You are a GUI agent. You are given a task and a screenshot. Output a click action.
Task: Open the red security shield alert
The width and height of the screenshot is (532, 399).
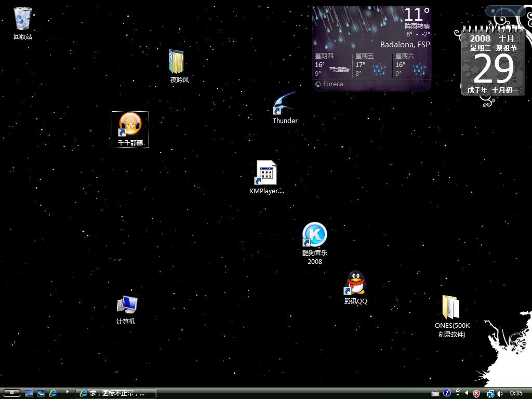coord(476,393)
